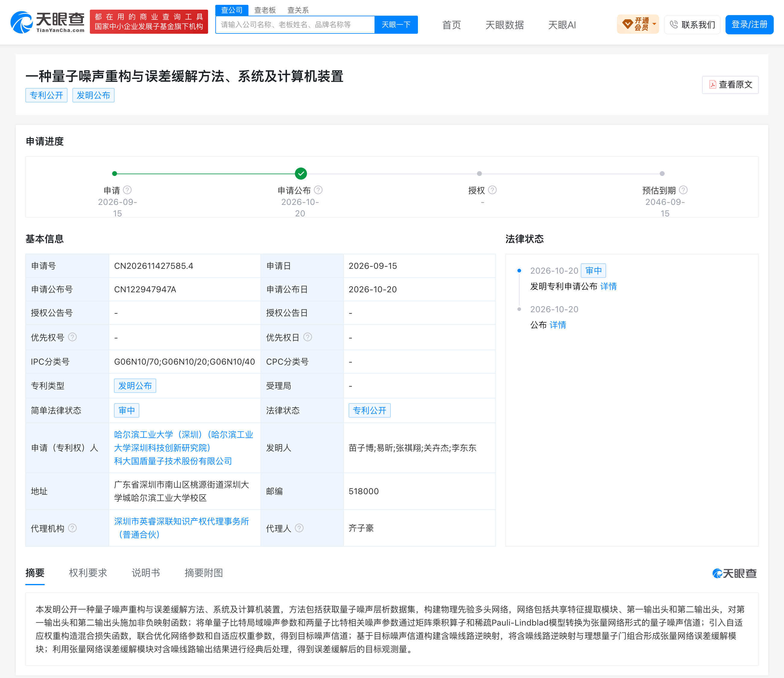Open 详情 link for 公布 entry
The image size is (784, 678).
[x=558, y=325]
